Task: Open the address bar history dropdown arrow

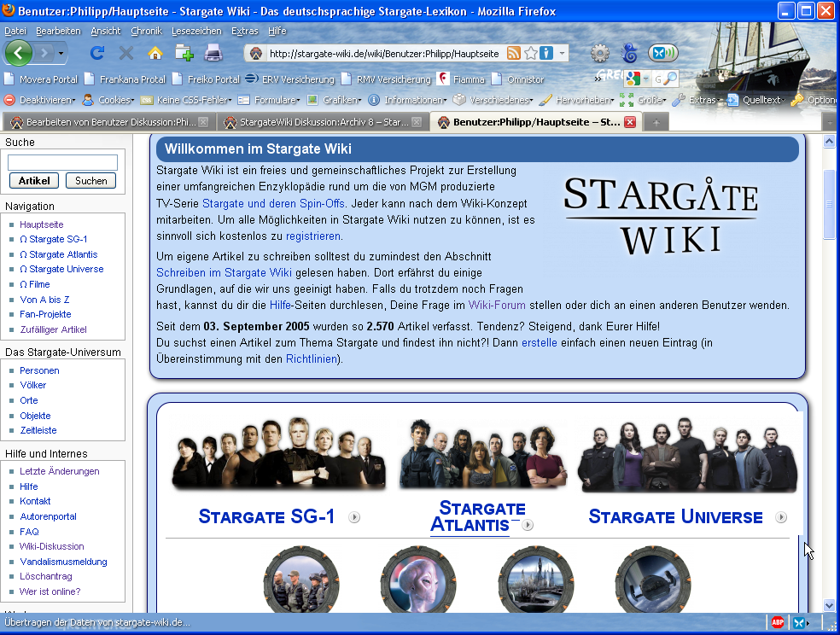Action: (563, 53)
